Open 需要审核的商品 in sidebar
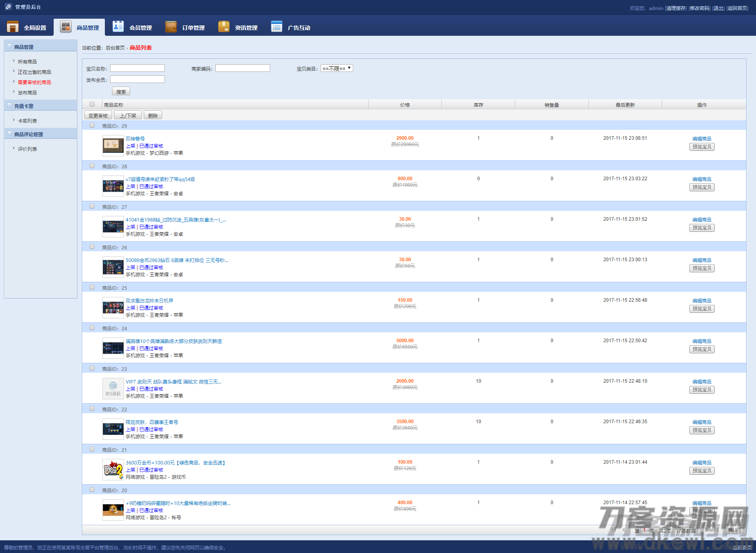Viewport: 756px width, 553px height. click(x=34, y=83)
